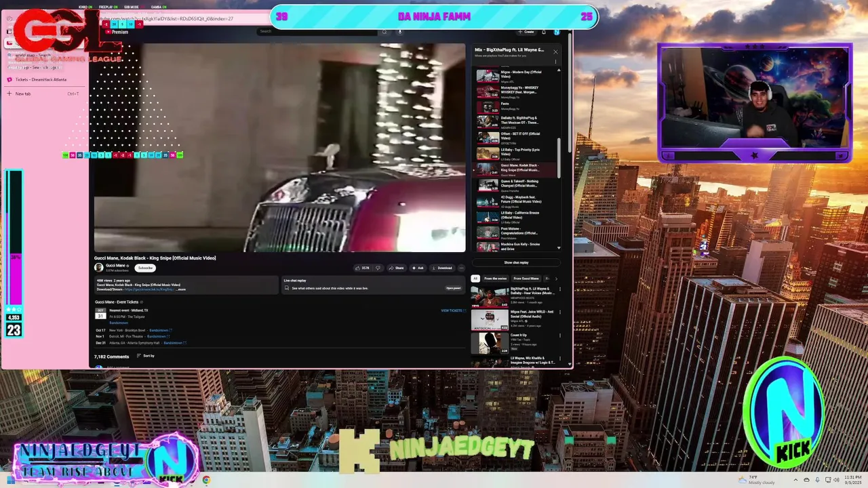Close the Mix playlist panel
This screenshot has width=868, height=488.
555,52
